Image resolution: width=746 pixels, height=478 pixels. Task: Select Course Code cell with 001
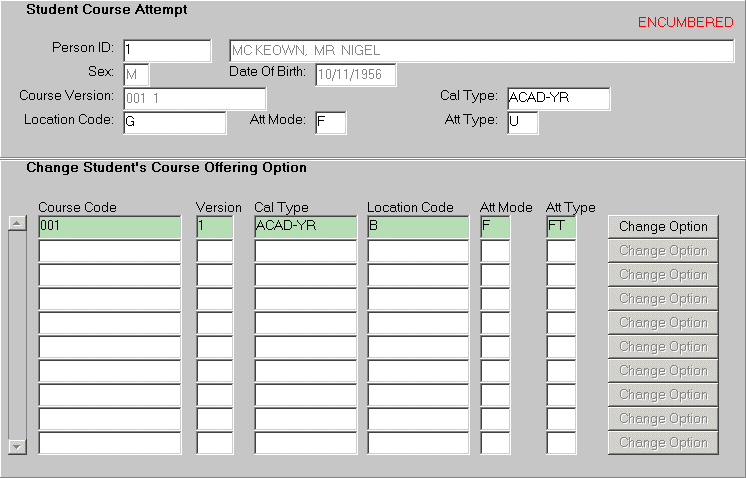click(x=109, y=227)
